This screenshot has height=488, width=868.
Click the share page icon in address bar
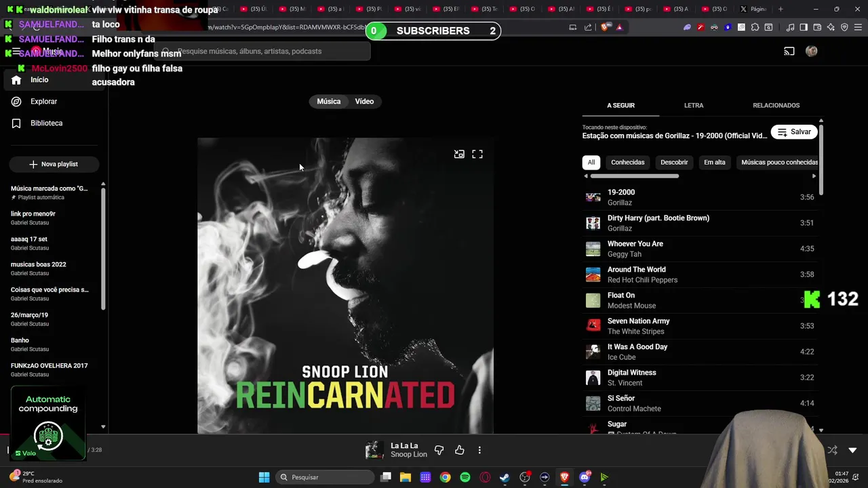pos(588,27)
